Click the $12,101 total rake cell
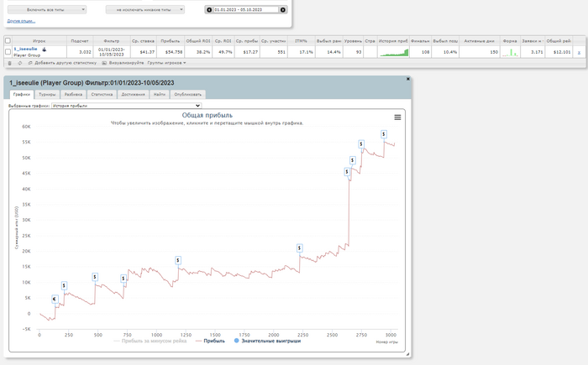This screenshot has width=588, height=365. pyautogui.click(x=559, y=52)
